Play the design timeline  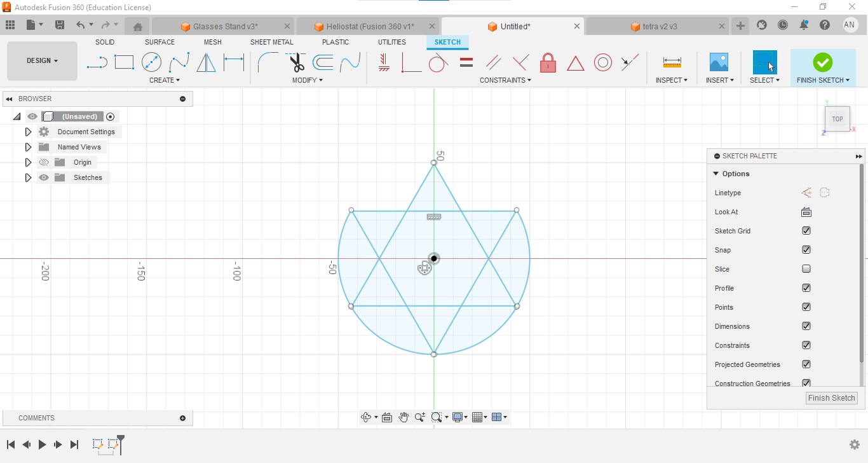43,445
